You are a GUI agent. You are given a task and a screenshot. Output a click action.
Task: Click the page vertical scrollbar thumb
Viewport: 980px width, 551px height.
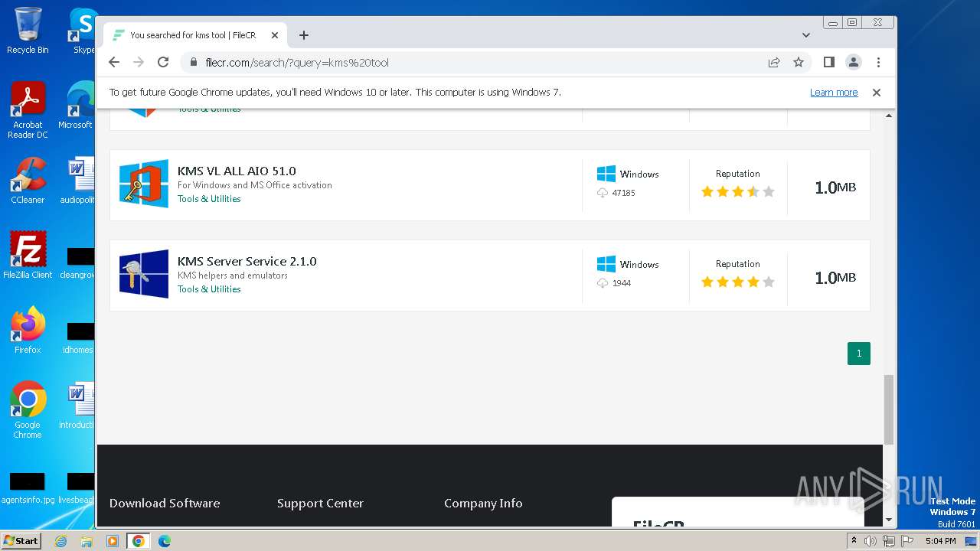click(889, 409)
